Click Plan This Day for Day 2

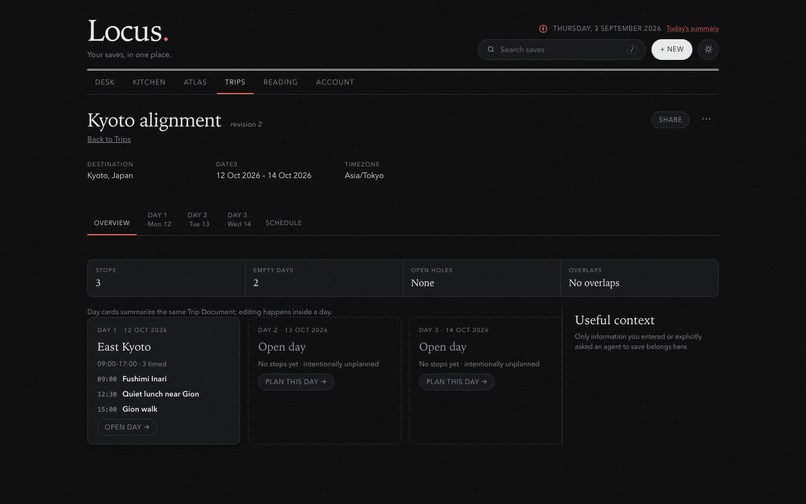click(x=296, y=382)
